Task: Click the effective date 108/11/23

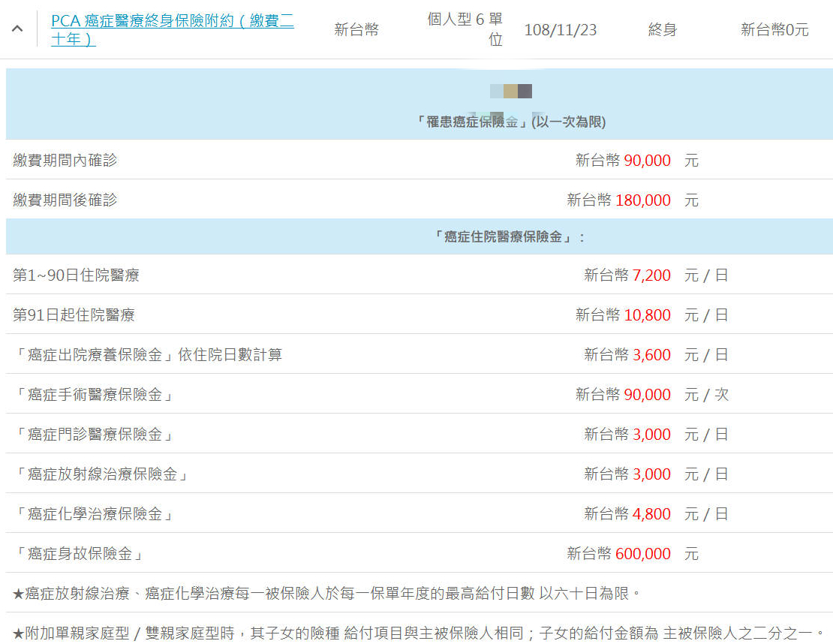Action: pos(560,30)
